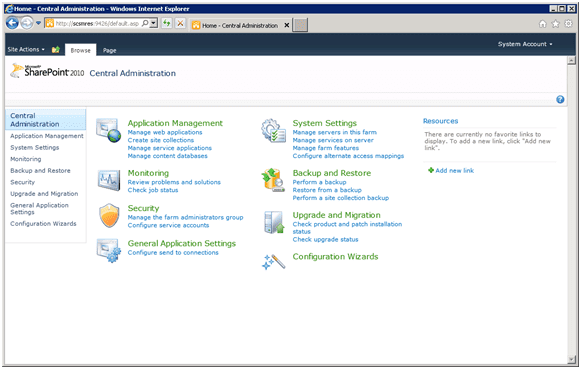The image size is (581, 369).
Task: Click the search magnifier in address bar
Action: (145, 23)
